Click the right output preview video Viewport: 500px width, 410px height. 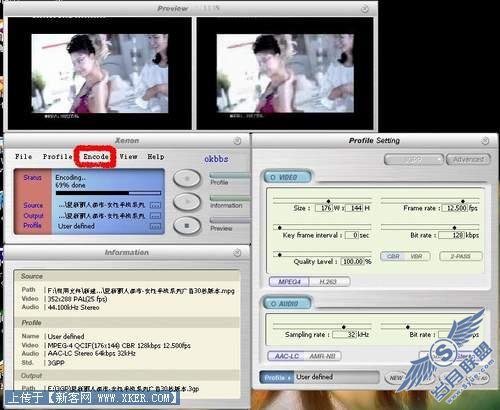(x=285, y=73)
